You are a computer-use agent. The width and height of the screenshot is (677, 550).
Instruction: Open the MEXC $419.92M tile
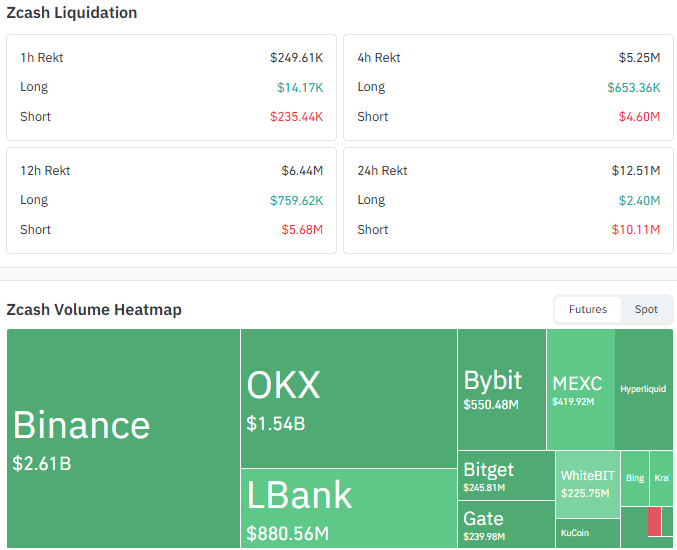tap(581, 389)
